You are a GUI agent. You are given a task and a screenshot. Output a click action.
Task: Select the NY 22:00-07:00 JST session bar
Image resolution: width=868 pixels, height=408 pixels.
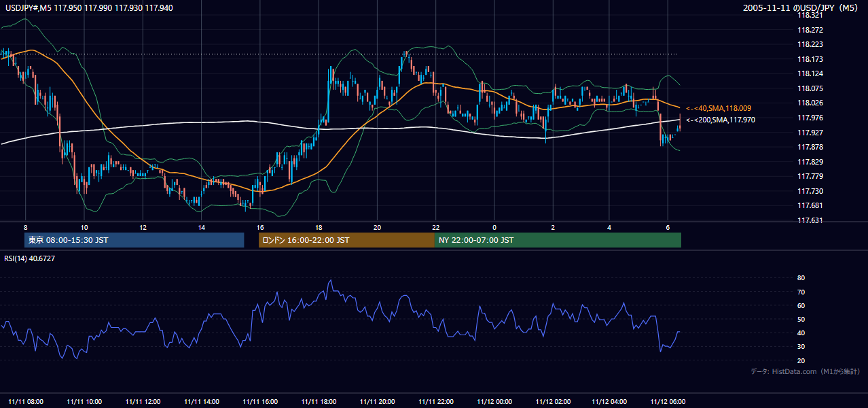click(x=558, y=240)
